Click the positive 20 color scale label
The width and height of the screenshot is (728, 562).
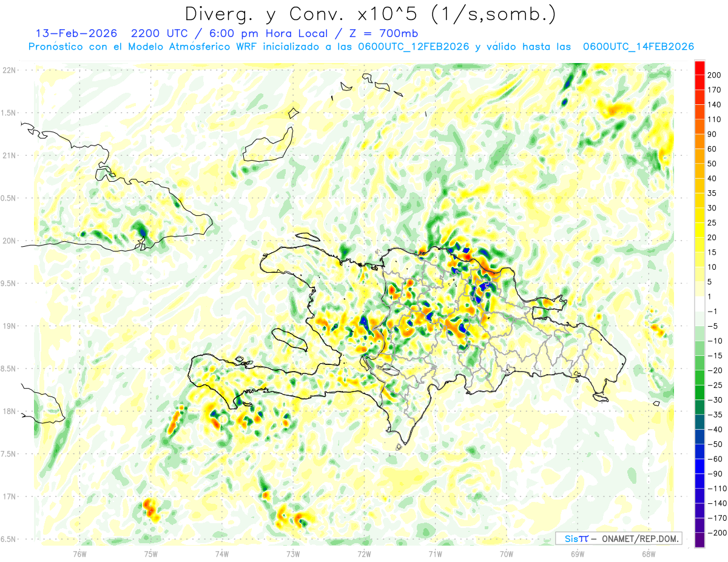712,238
